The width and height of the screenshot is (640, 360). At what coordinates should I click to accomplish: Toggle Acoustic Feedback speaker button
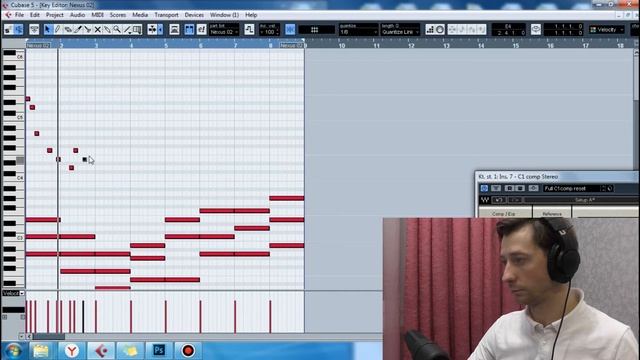coord(19,29)
